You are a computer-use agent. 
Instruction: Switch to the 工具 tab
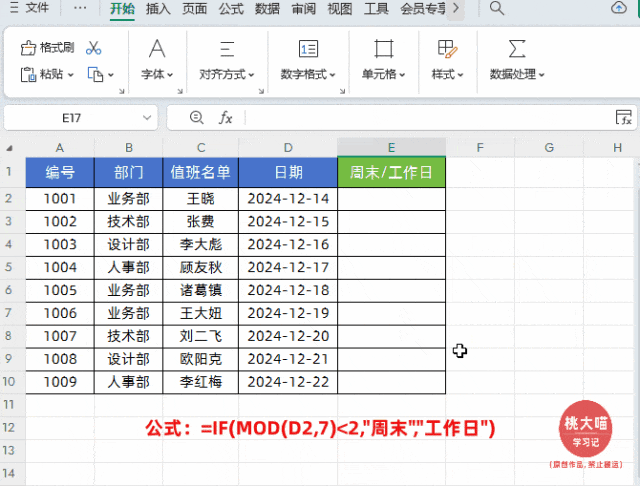376,8
